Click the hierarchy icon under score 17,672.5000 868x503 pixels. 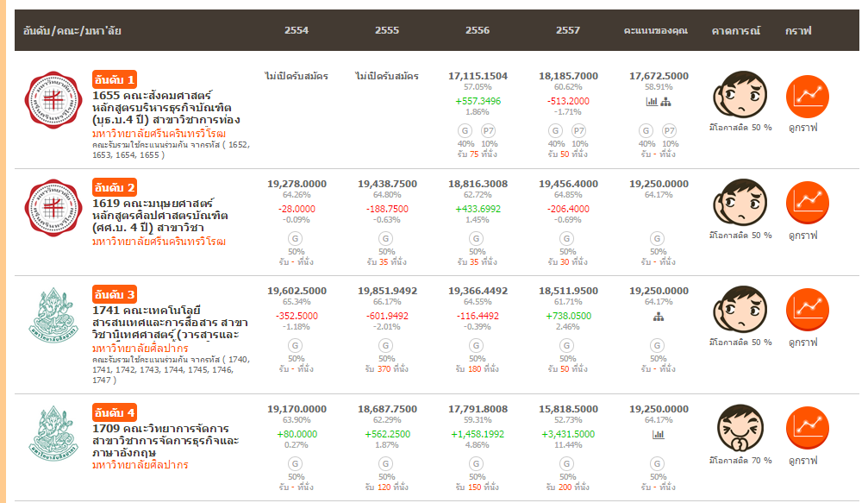665,101
